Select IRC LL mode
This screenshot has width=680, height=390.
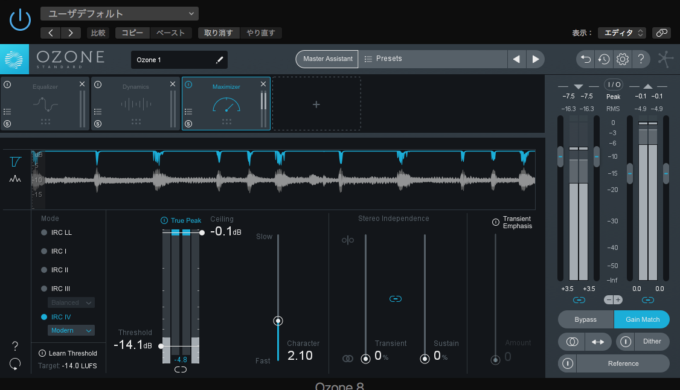tap(56, 233)
